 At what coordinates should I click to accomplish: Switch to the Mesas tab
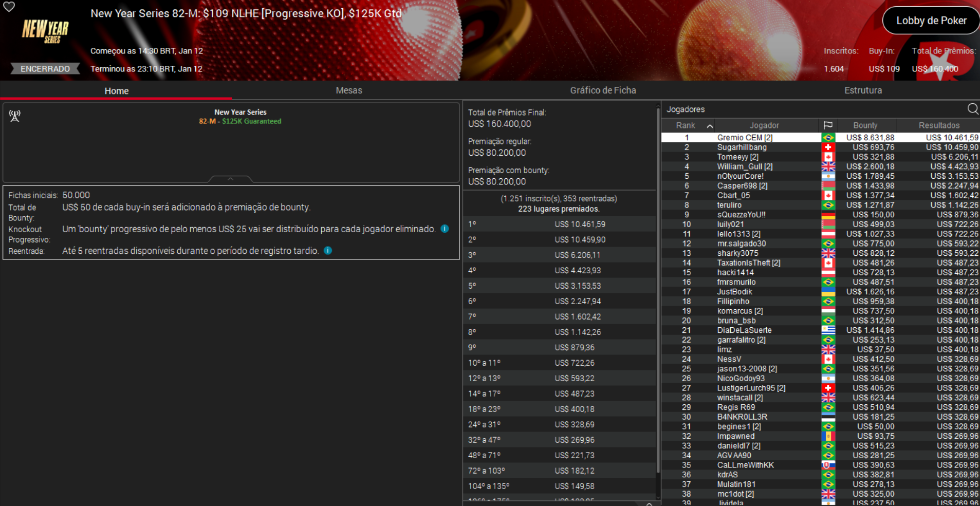[349, 90]
